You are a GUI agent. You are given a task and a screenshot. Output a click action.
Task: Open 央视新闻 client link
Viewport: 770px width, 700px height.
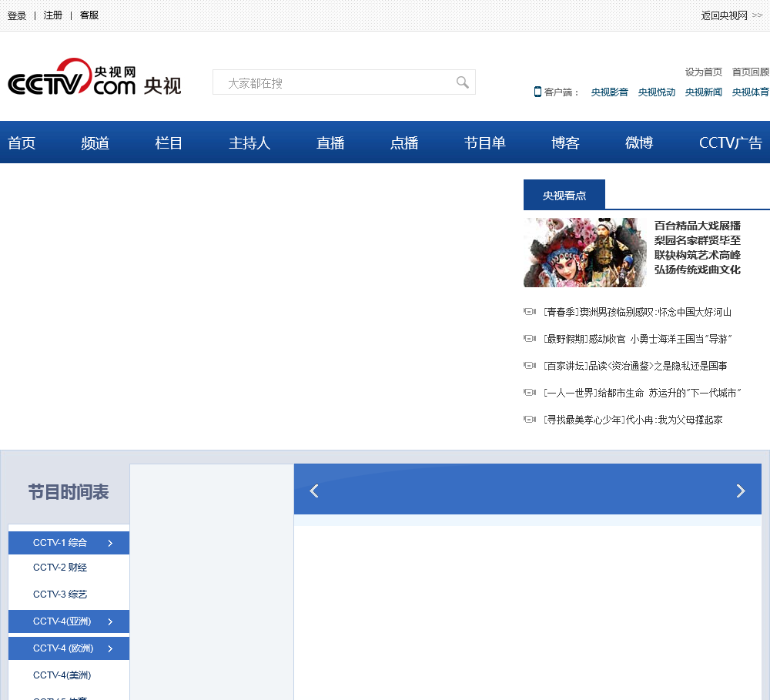[x=704, y=92]
